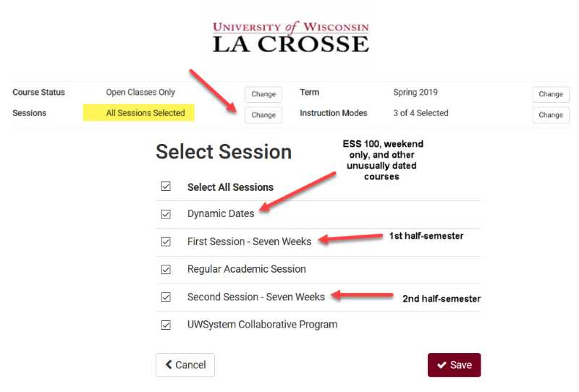Click the Spring 2019 term value
Screen dimensions: 579x392
[415, 93]
